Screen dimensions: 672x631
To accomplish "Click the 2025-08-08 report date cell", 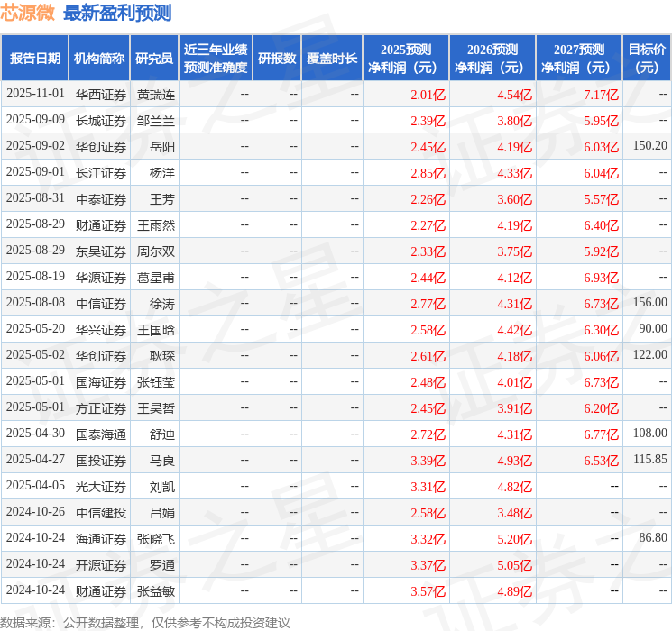I will click(x=35, y=303).
